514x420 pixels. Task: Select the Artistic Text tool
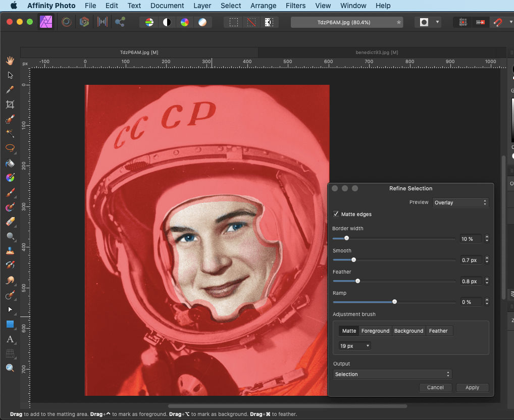coord(10,339)
